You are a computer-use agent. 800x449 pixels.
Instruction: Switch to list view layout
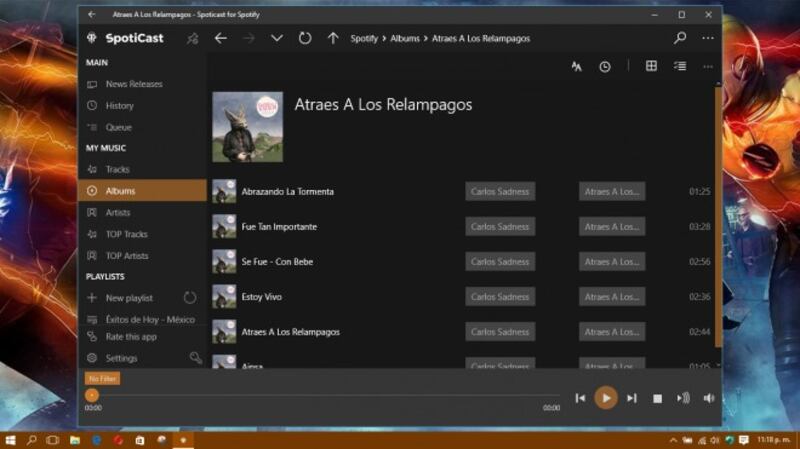680,66
